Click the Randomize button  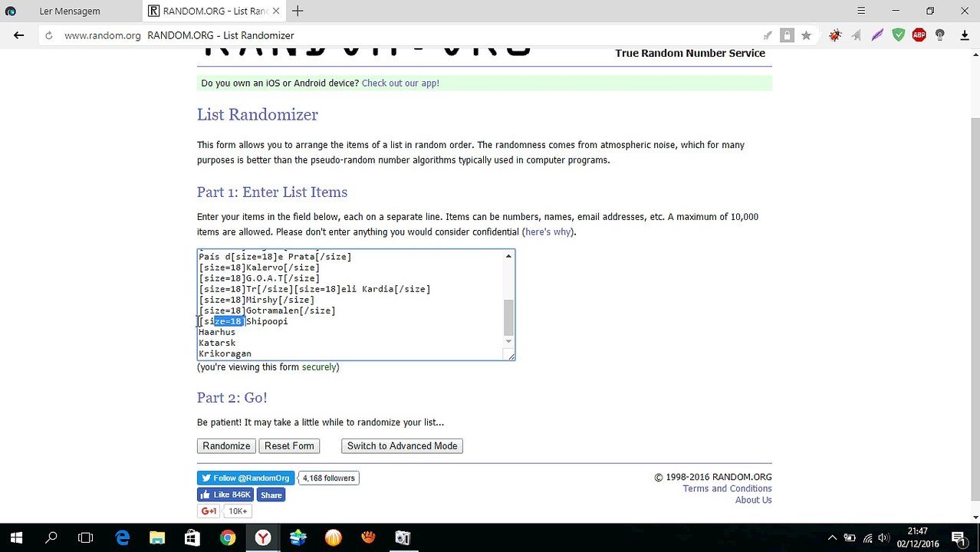[x=226, y=446]
